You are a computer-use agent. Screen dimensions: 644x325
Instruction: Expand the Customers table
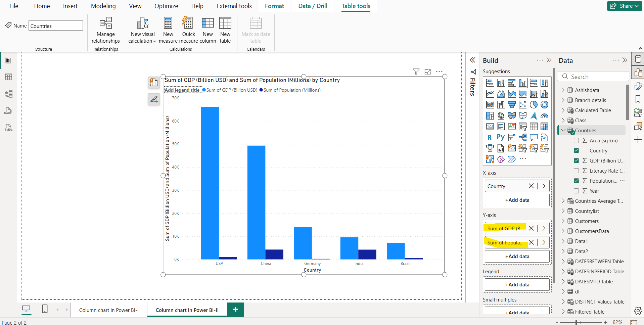click(563, 221)
